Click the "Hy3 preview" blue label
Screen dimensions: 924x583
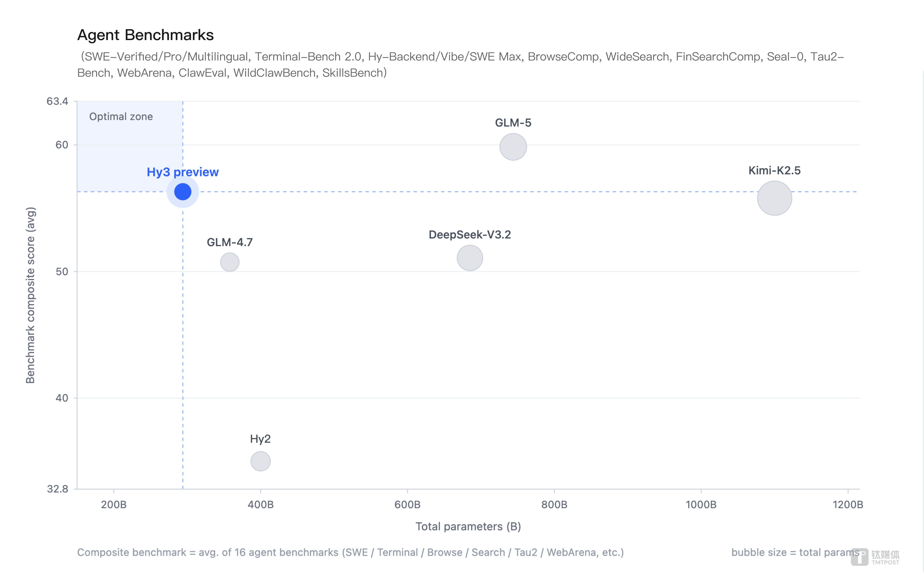183,172
